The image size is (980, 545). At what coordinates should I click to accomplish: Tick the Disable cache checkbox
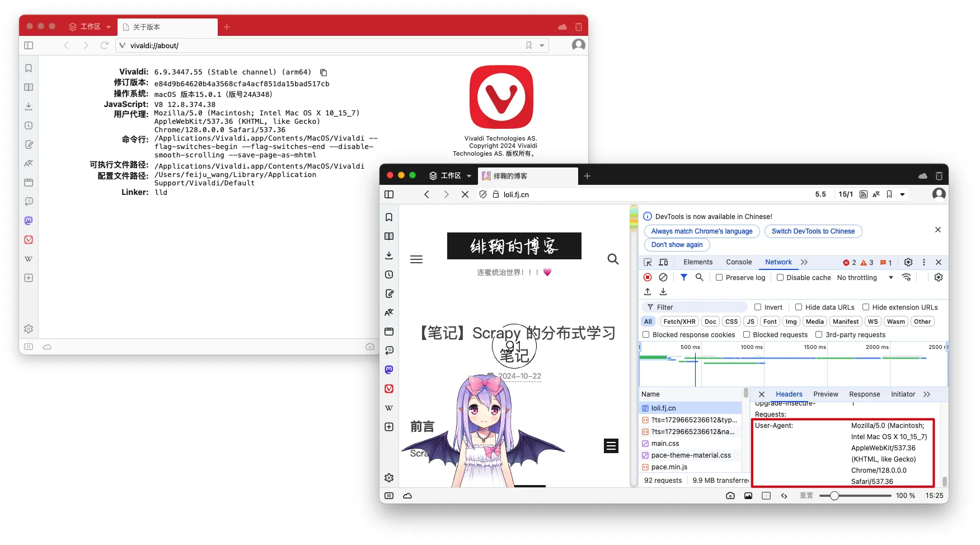coord(780,277)
